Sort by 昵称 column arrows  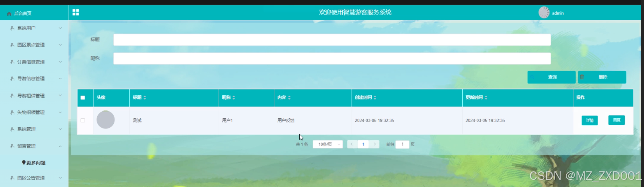click(x=234, y=98)
